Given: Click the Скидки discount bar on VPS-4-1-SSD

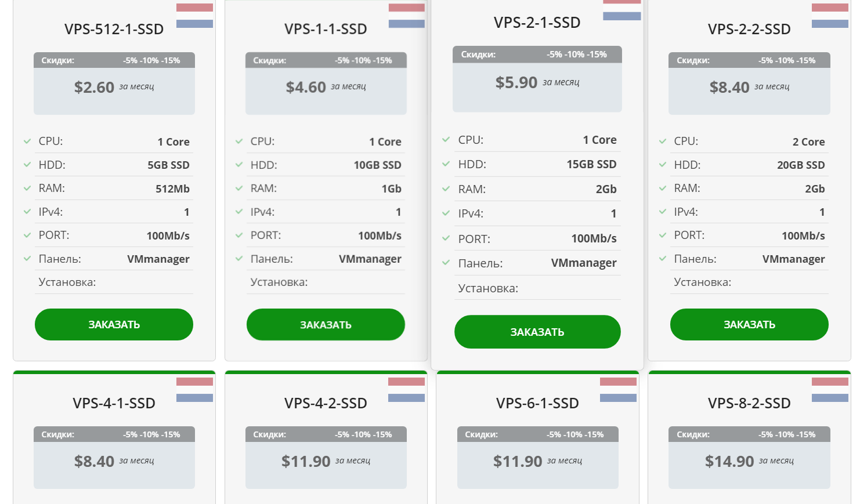Looking at the screenshot, I should [x=114, y=434].
